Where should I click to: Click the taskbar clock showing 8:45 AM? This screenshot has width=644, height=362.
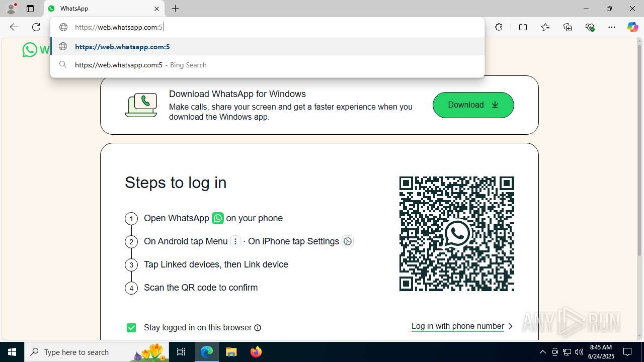[x=601, y=352]
